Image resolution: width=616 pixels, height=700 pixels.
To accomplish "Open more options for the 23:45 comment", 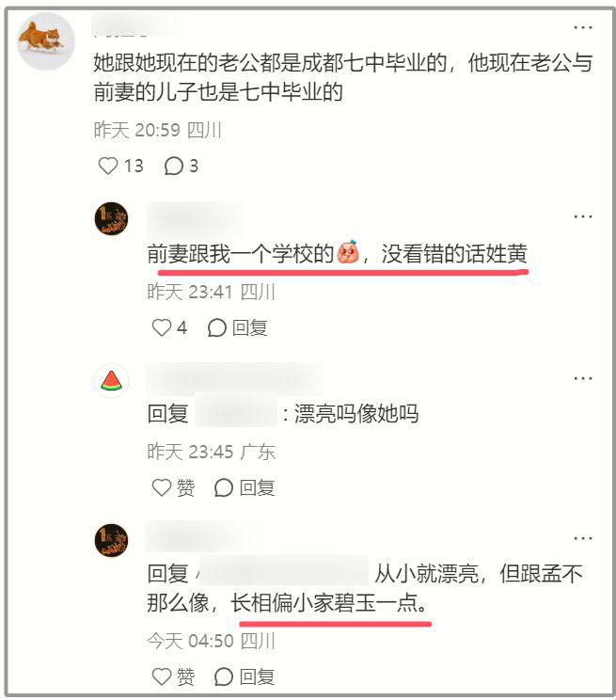I will 583,378.
